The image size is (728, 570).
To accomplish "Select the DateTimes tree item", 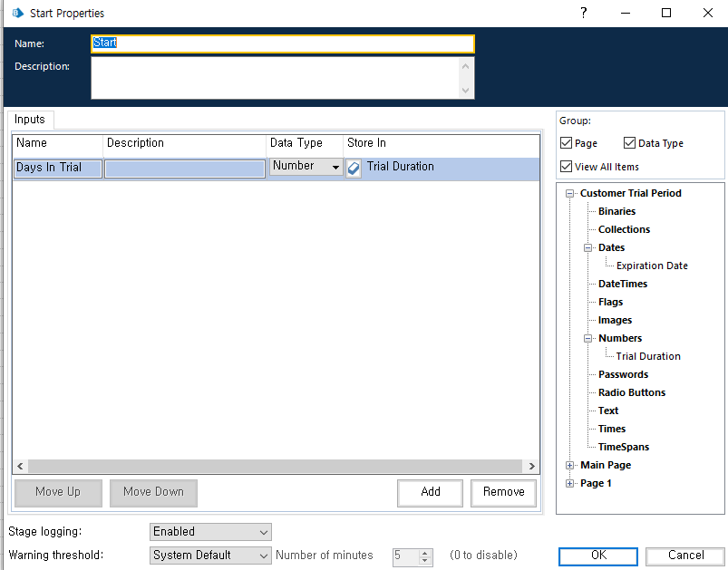I will coord(623,284).
